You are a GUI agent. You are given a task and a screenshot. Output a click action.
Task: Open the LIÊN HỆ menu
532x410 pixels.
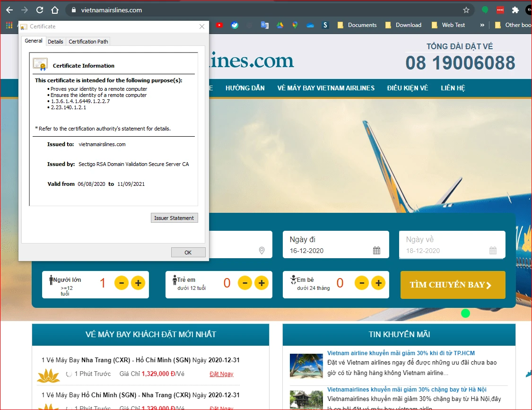453,88
